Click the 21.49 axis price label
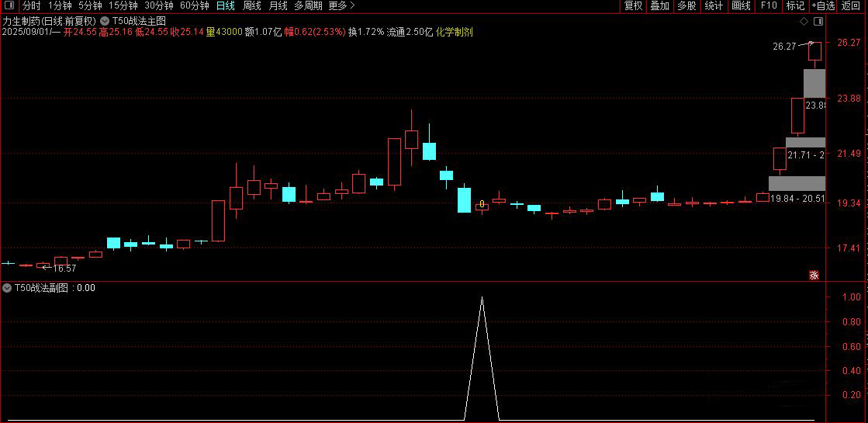868x423 pixels. coord(847,154)
